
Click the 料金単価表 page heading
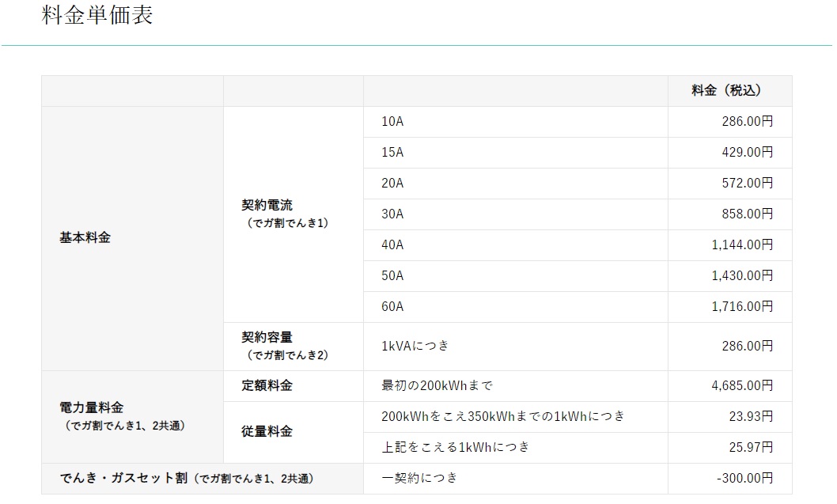pos(97,16)
